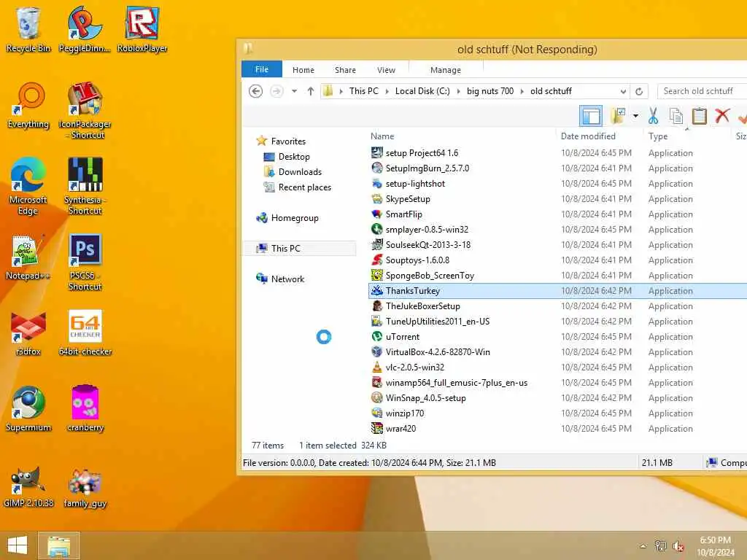The image size is (747, 560).
Task: Switch to the Share ribbon tab
Action: [x=345, y=70]
